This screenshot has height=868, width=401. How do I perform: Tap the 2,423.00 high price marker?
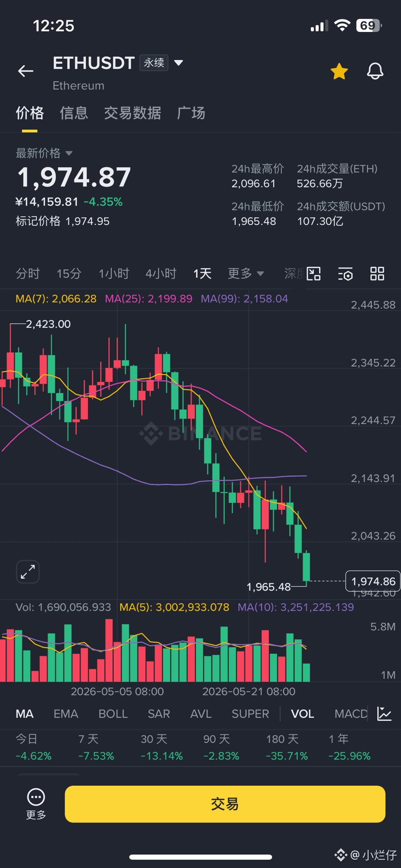pos(48,324)
